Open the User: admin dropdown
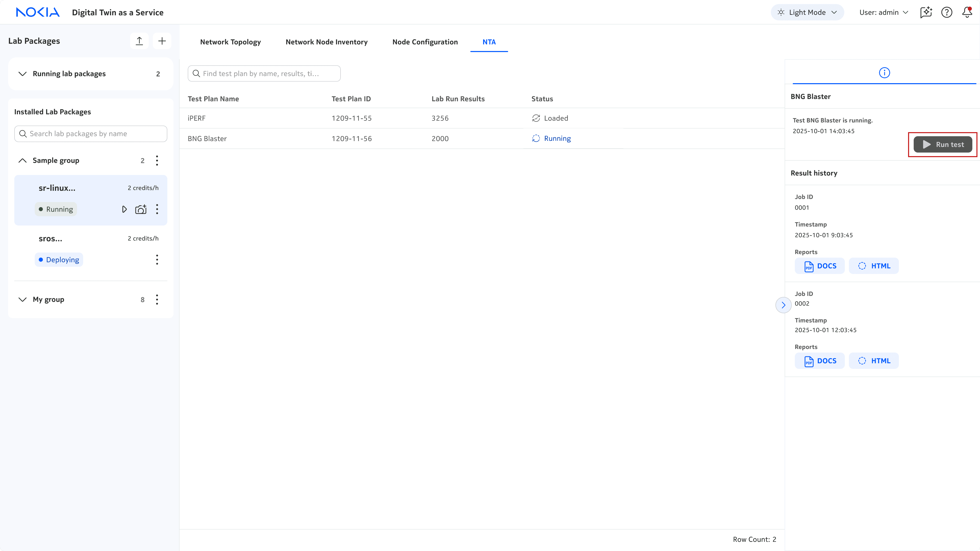This screenshot has width=980, height=551. click(x=884, y=12)
